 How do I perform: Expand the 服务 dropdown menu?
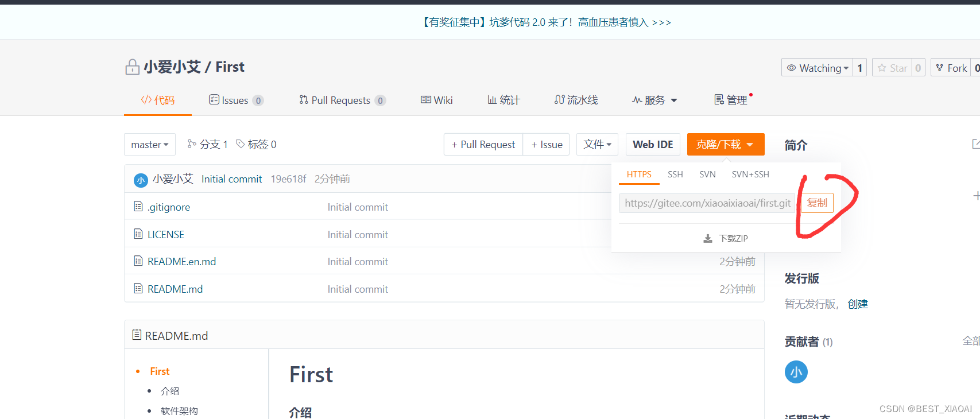pos(654,100)
